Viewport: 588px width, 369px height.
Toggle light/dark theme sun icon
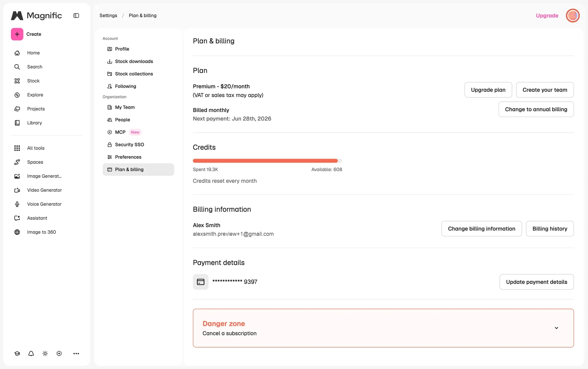coord(45,353)
